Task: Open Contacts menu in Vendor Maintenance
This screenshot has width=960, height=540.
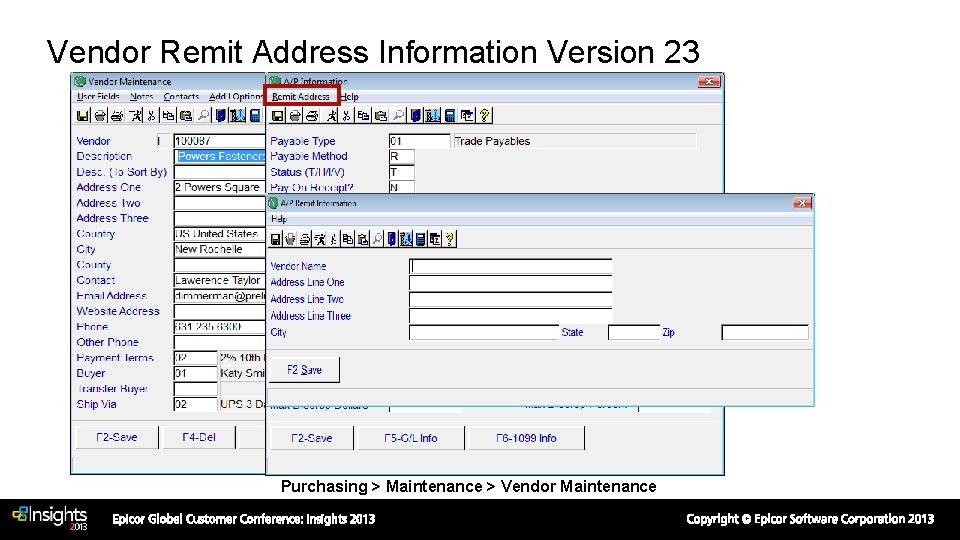Action: pyautogui.click(x=181, y=97)
